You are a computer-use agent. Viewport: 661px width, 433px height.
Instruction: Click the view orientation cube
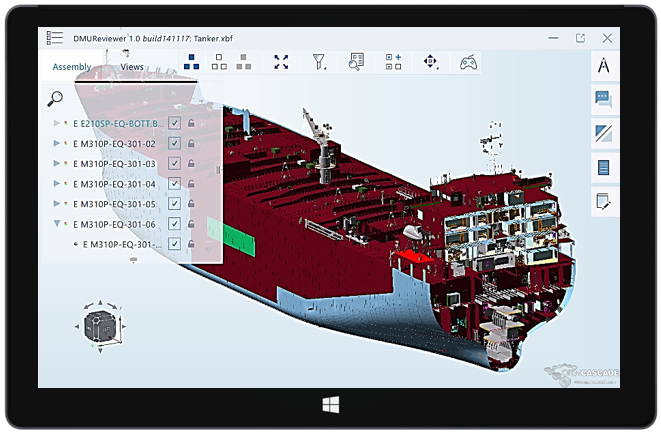point(101,326)
